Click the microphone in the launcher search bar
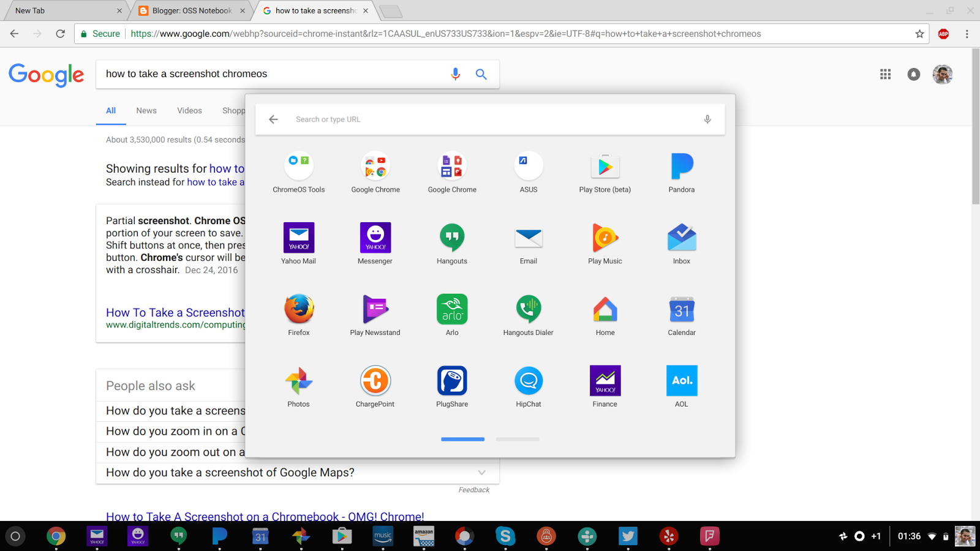The height and width of the screenshot is (551, 980). [x=707, y=119]
